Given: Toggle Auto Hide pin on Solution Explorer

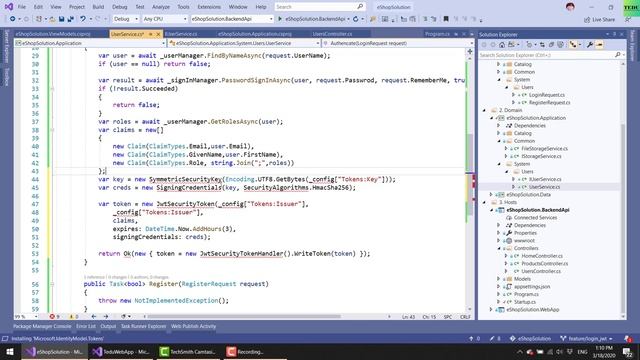Looking at the screenshot, I should point(614,34).
